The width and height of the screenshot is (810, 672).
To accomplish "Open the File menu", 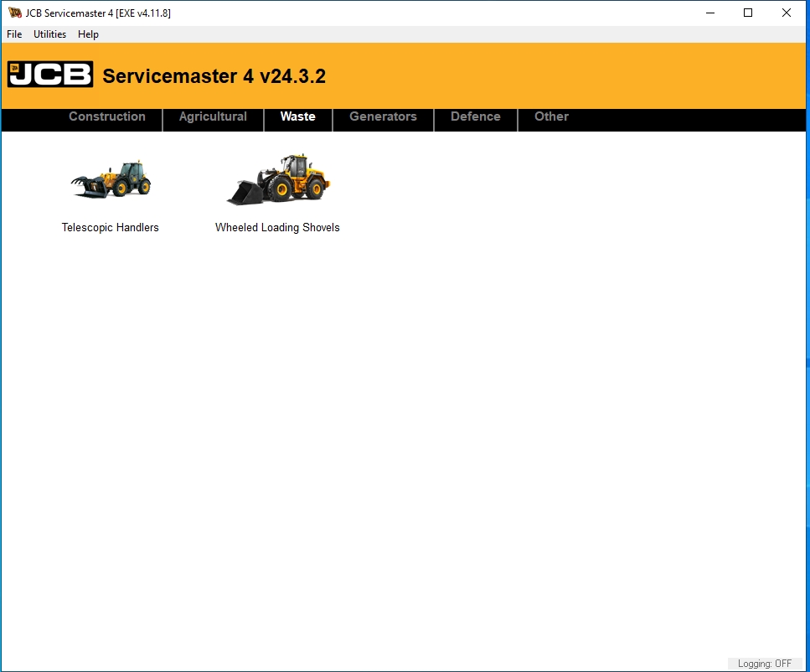I will tap(13, 34).
